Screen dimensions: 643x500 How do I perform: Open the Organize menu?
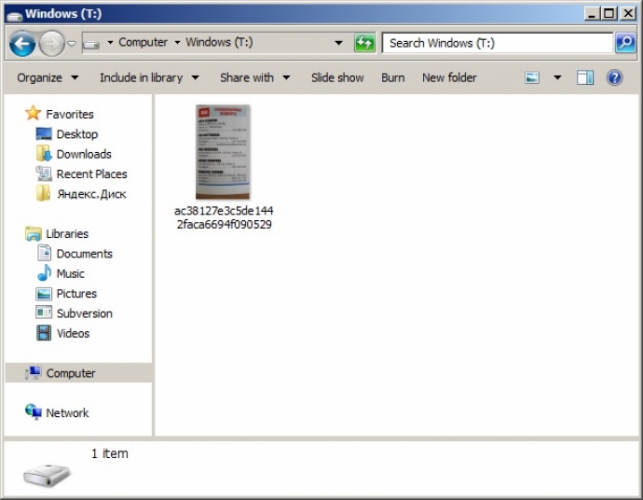coord(48,78)
